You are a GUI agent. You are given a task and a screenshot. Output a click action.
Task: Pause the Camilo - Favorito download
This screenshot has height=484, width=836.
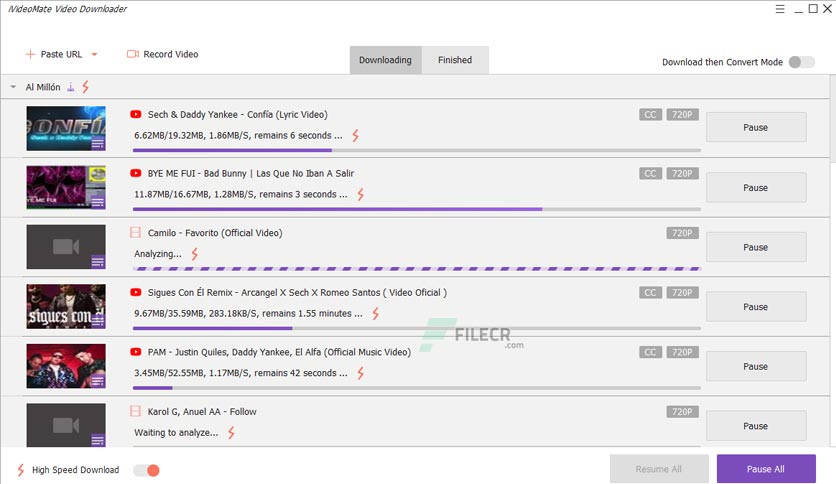pyautogui.click(x=756, y=247)
